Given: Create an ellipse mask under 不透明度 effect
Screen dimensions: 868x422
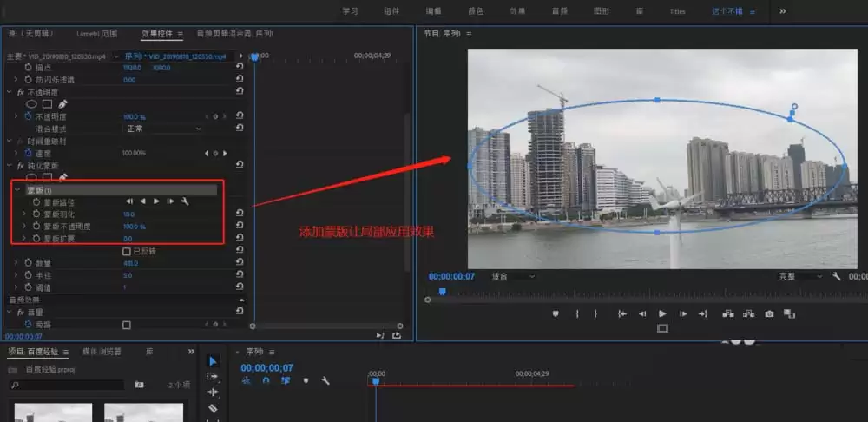Looking at the screenshot, I should [x=31, y=104].
